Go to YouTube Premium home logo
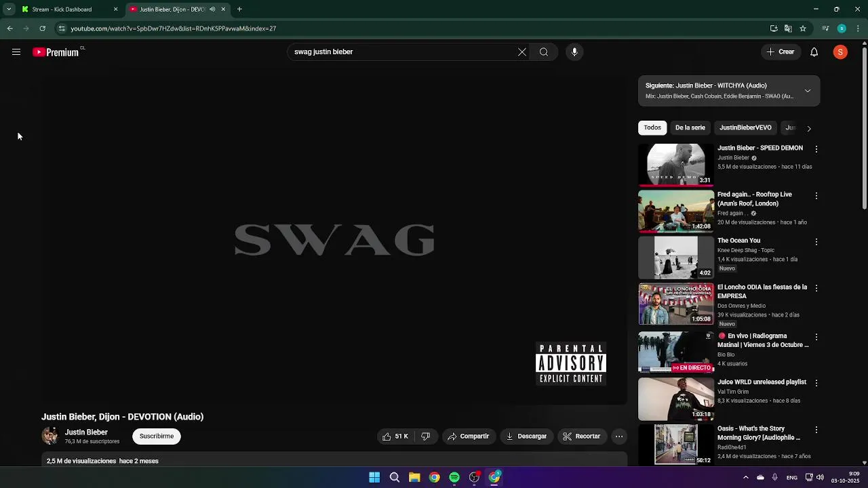 tap(57, 52)
